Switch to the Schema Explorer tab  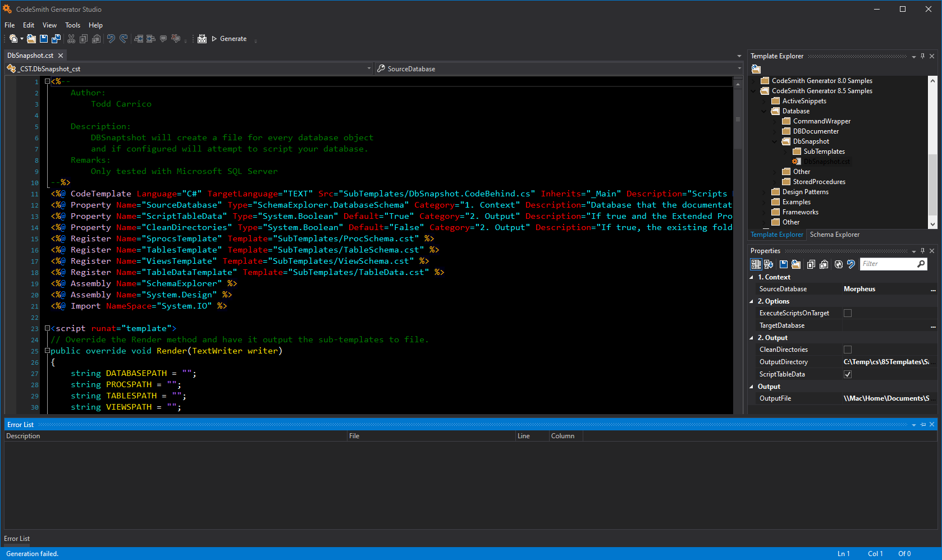click(835, 235)
